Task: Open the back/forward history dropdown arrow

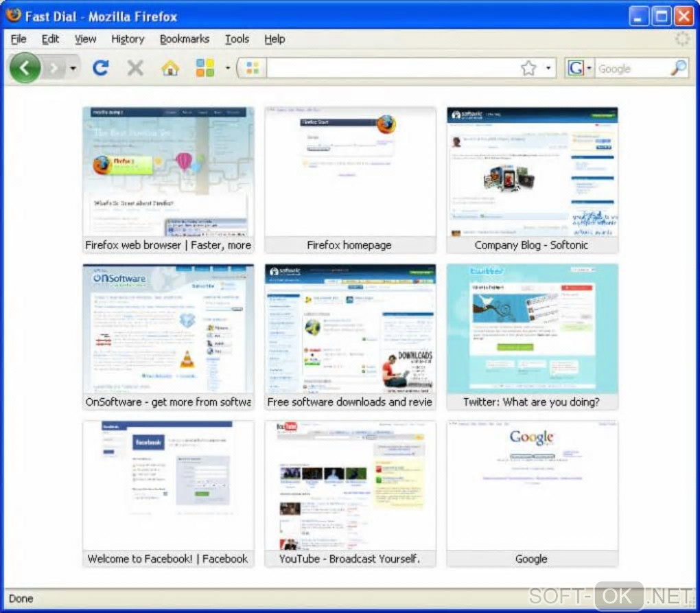Action: [73, 69]
